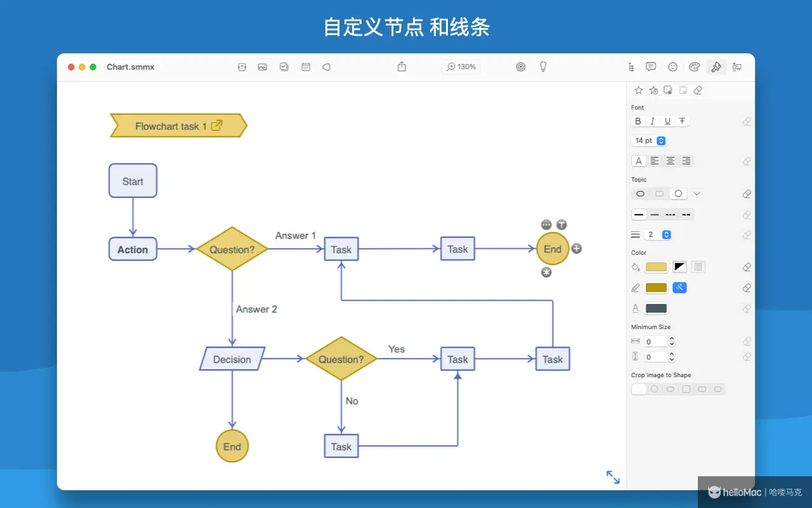Click the dark gold border color swatch
The width and height of the screenshot is (812, 508).
point(656,288)
